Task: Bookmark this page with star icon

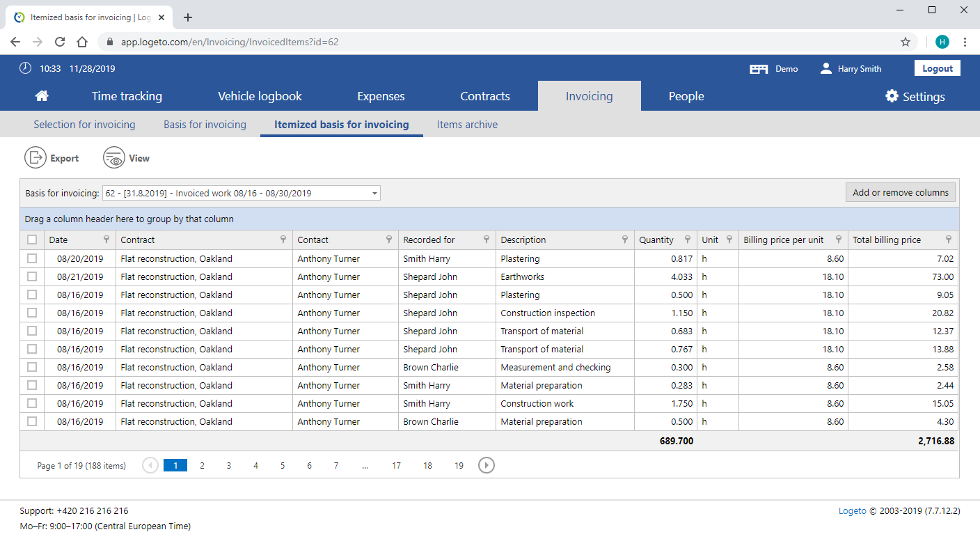Action: point(906,42)
